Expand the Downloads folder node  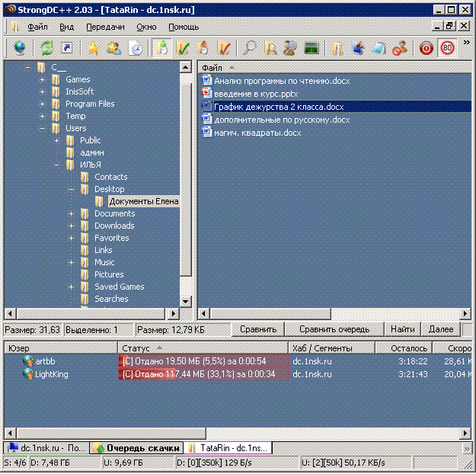[x=72, y=226]
